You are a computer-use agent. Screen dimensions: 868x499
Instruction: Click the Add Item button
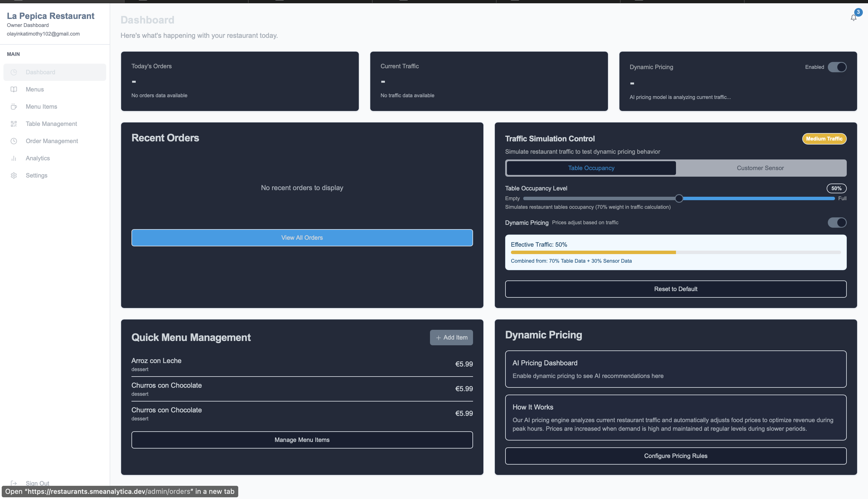tap(451, 338)
